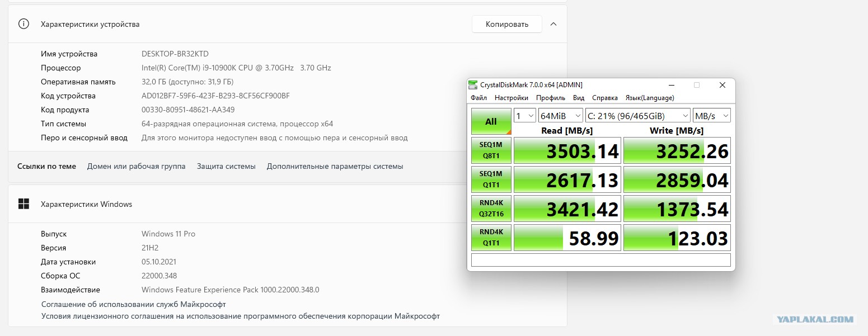The width and height of the screenshot is (868, 336).
Task: Run the RND4K Q32T16 test
Action: point(491,209)
